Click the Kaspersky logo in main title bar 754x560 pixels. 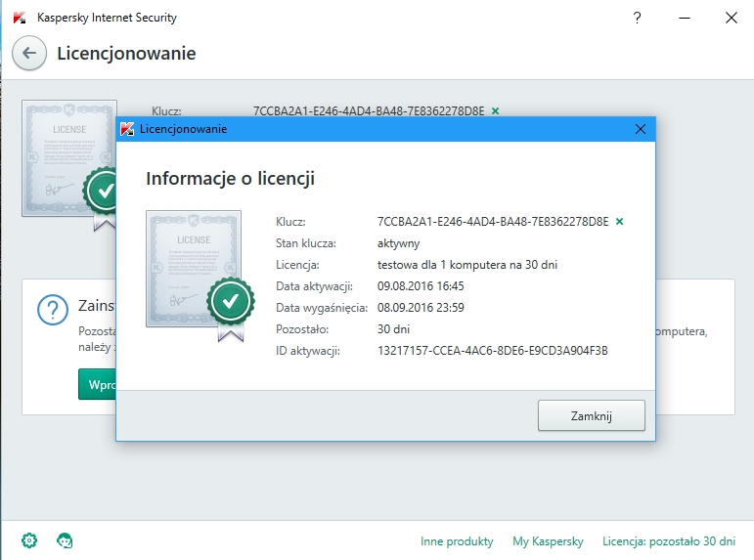click(x=19, y=18)
